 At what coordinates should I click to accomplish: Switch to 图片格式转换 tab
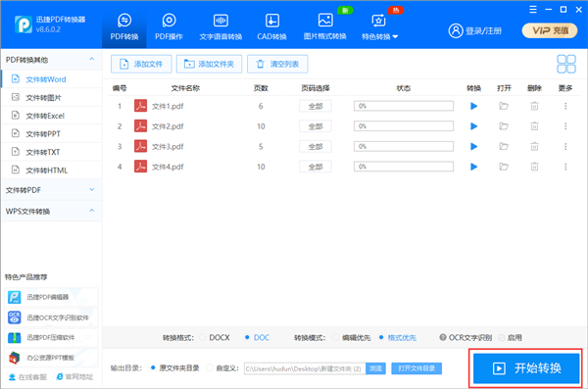(324, 27)
